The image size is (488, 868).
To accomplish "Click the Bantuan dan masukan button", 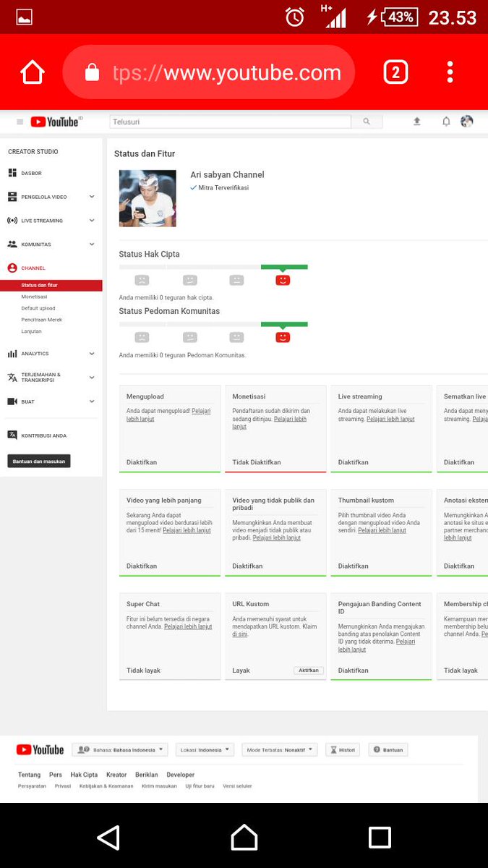I will 39,461.
